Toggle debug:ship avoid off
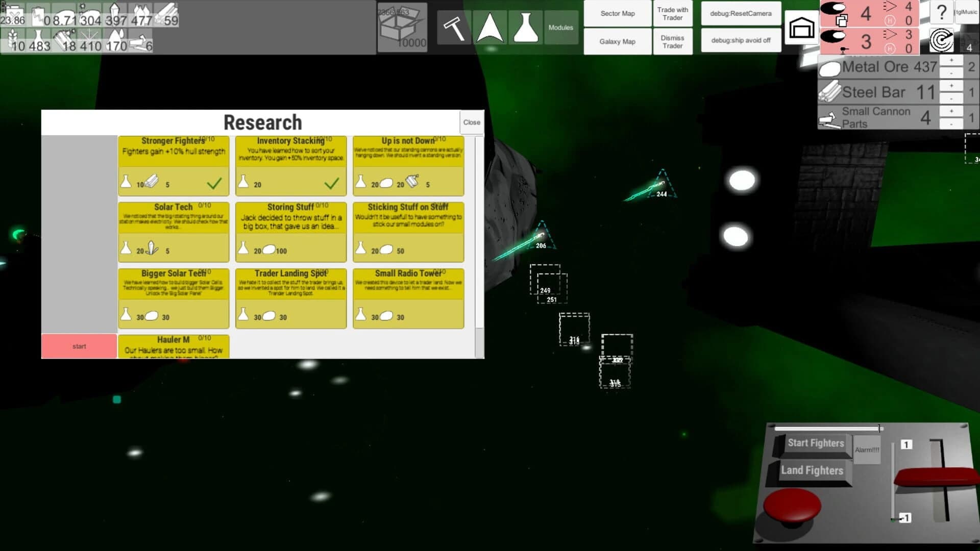The image size is (980, 551). [x=741, y=40]
